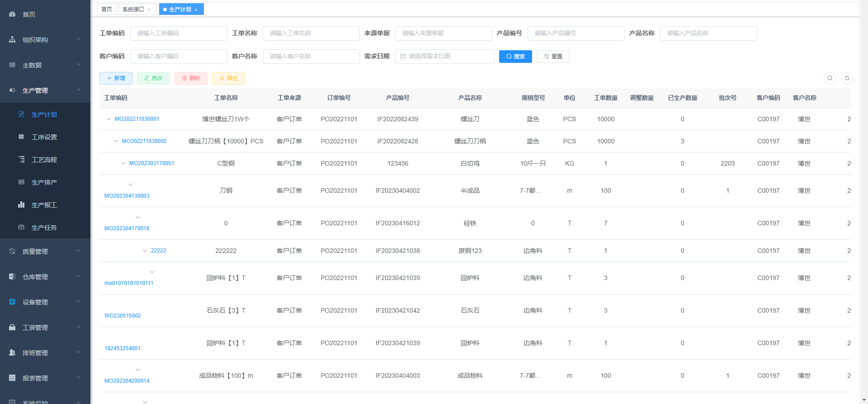Screen dimensions: 868x404
Task: Focus the 客户编码 input field
Action: 179,57
